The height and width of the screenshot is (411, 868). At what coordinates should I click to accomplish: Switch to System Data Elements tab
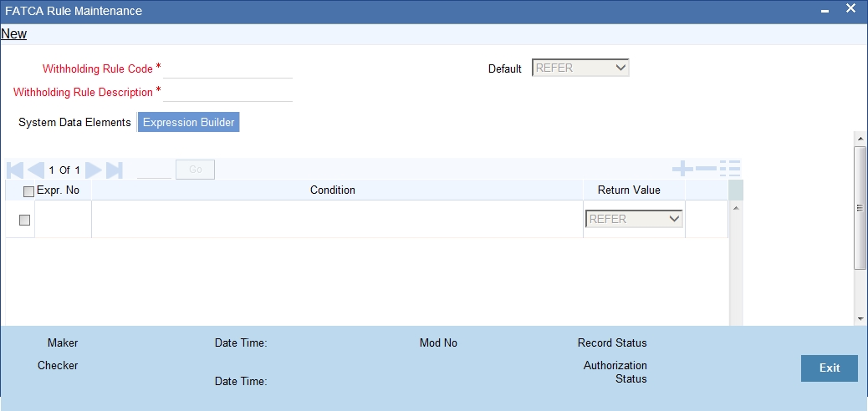(74, 122)
